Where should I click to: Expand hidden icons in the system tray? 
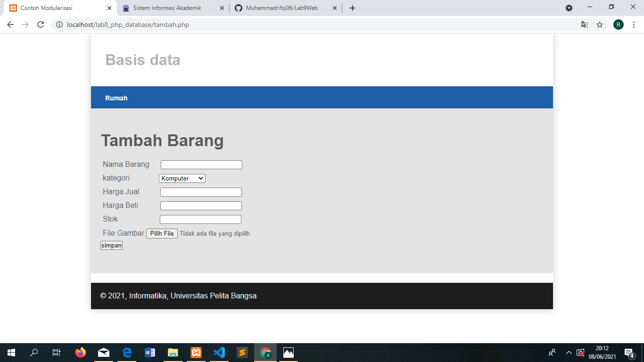pyautogui.click(x=569, y=352)
